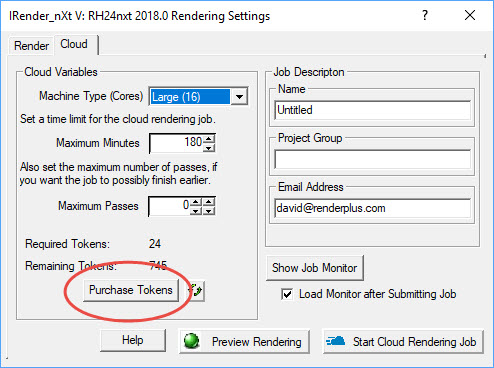The height and width of the screenshot is (368, 494).
Task: Close the Rendering Settings dialog
Action: tap(470, 15)
